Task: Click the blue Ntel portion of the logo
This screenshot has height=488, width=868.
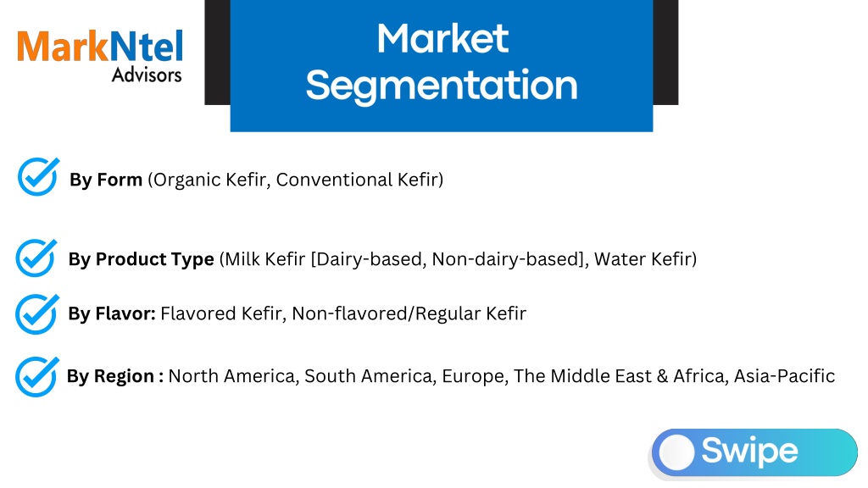Action: (x=147, y=46)
